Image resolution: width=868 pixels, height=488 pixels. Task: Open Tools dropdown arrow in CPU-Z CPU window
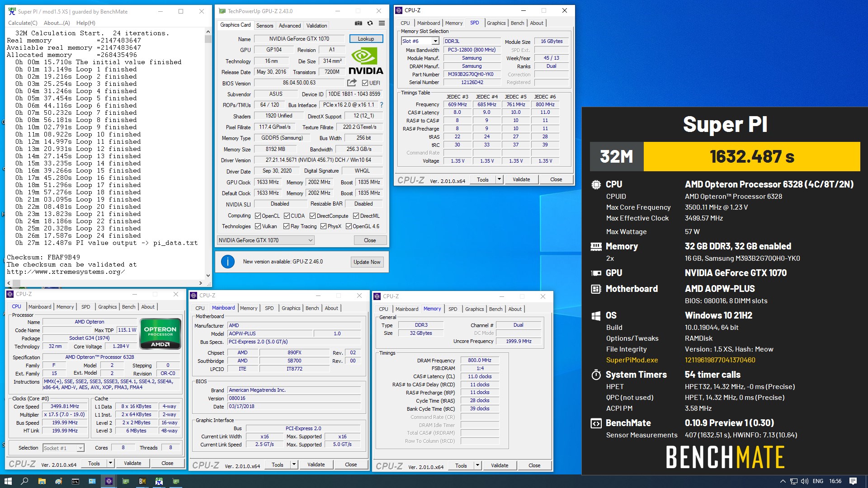tap(110, 463)
